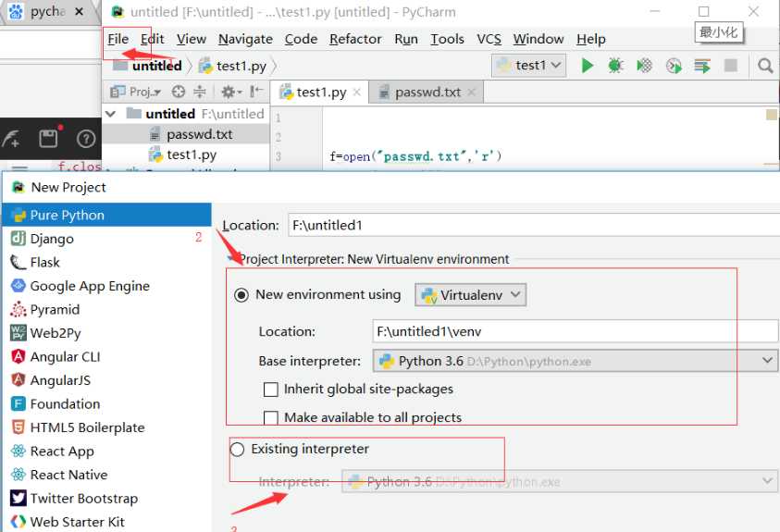Open Project panel settings gear
This screenshot has width=780, height=532.
point(230,92)
